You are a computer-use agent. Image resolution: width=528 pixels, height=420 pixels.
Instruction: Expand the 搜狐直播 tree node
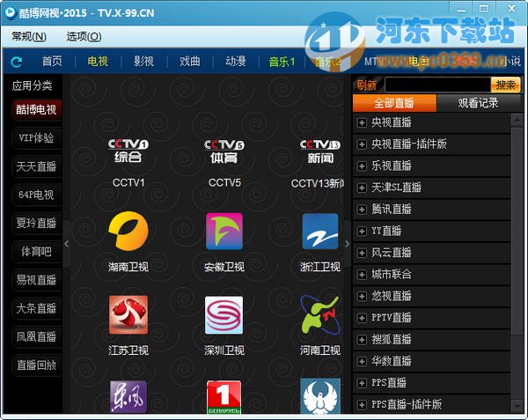pyautogui.click(x=362, y=340)
